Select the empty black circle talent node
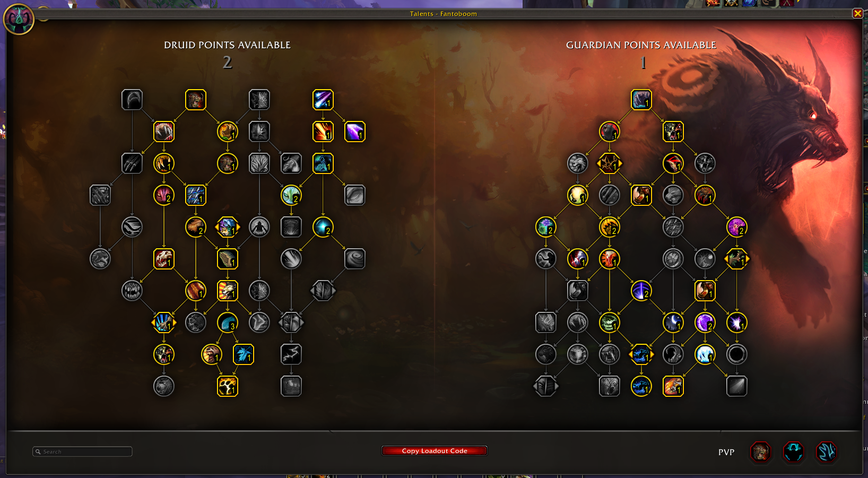Viewport: 868px width, 478px height. coord(737,354)
